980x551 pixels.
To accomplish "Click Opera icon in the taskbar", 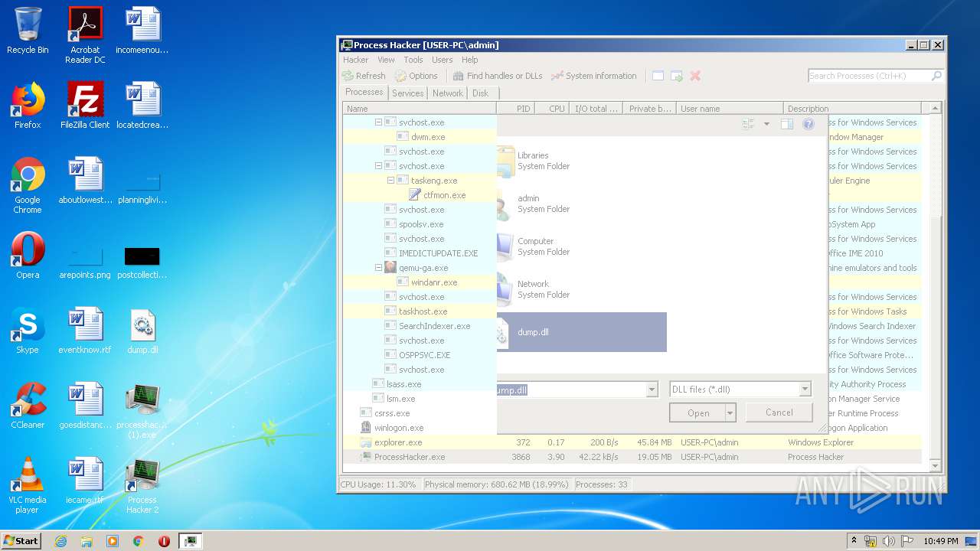I will coord(164,541).
